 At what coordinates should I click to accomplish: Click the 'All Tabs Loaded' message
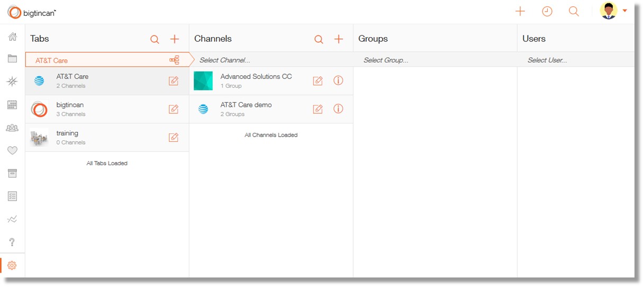coord(107,163)
